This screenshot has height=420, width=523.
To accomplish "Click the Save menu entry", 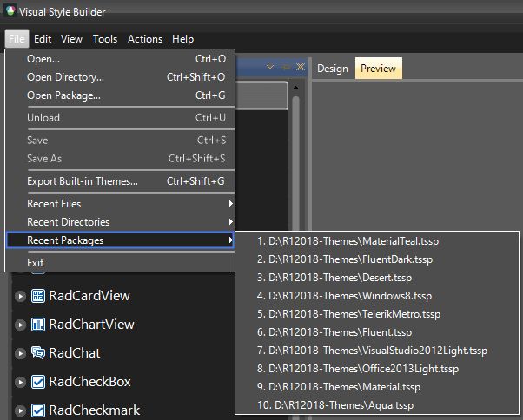I will [121, 141].
